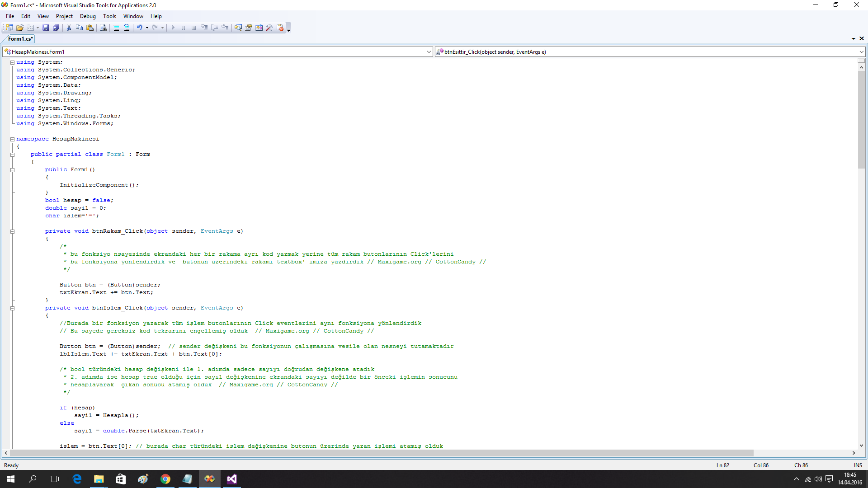Cut selection with the scissors icon
This screenshot has width=868, height=488.
tap(69, 28)
